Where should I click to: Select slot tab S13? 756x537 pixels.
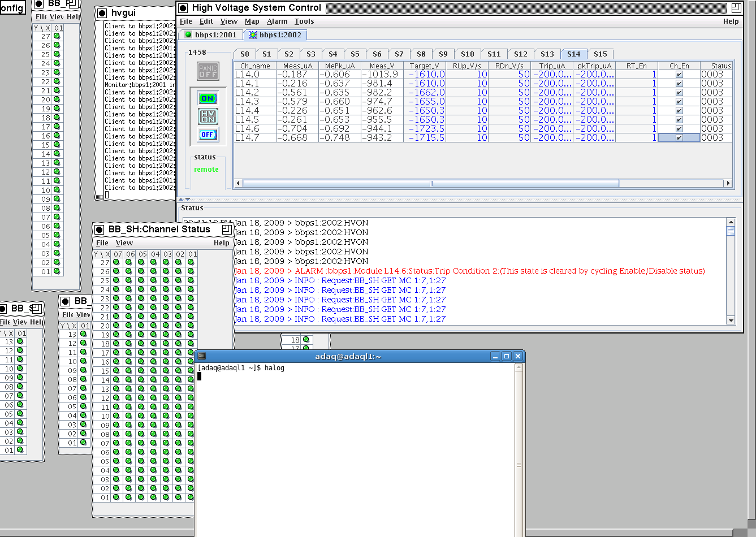(547, 54)
